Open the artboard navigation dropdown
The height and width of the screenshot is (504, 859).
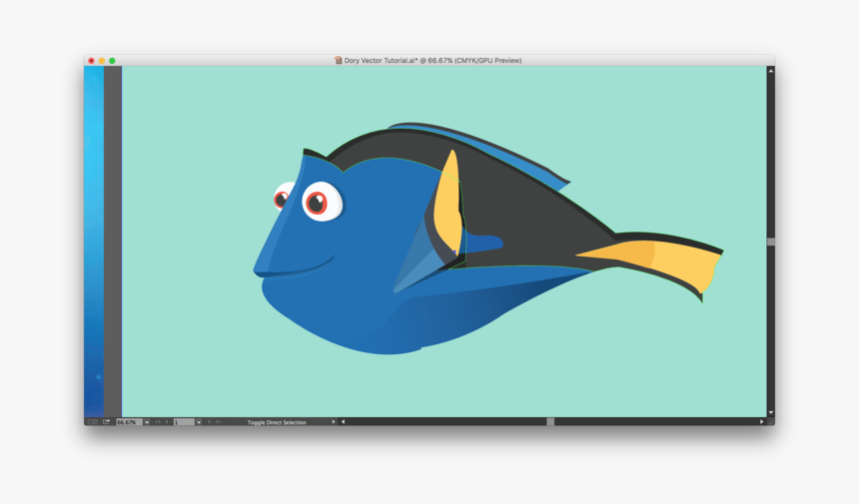click(199, 422)
